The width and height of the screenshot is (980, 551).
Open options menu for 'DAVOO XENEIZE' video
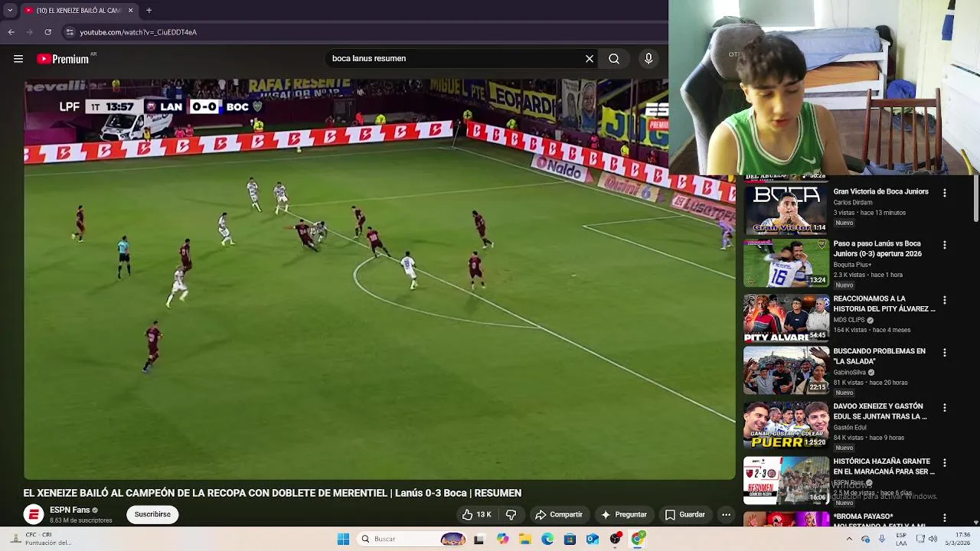(x=945, y=408)
